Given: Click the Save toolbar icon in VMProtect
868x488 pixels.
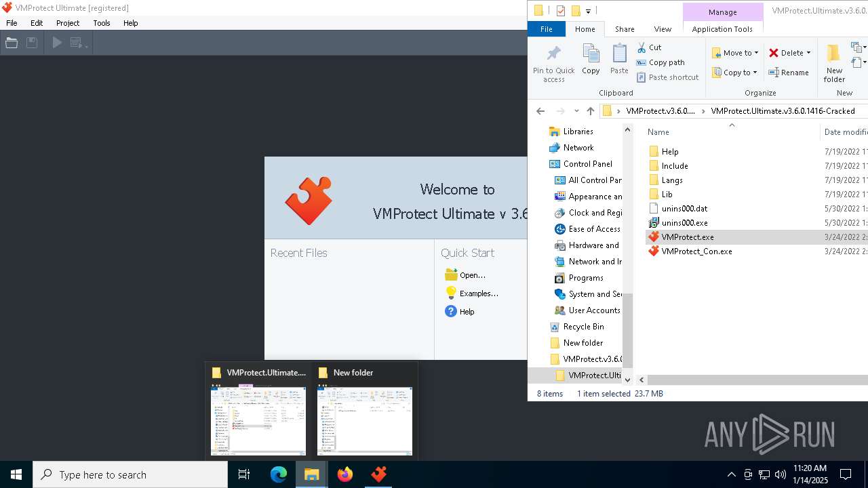Looking at the screenshot, I should [x=31, y=43].
